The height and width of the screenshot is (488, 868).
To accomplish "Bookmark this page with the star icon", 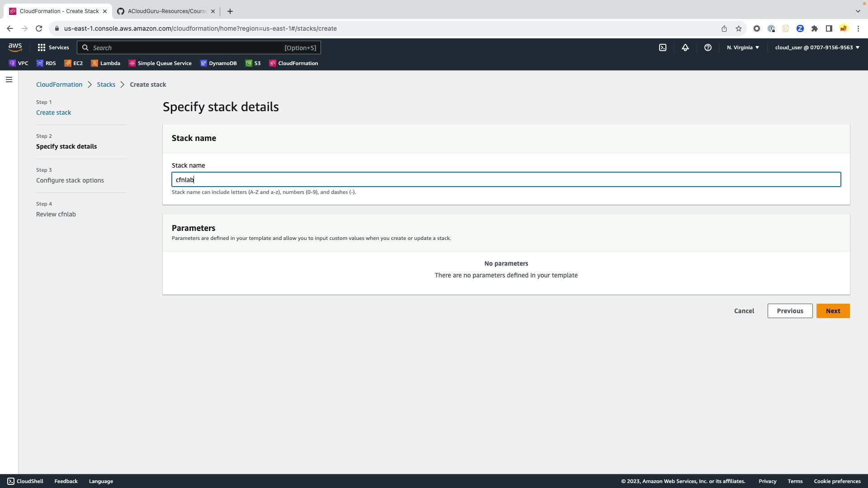I will pos(738,28).
